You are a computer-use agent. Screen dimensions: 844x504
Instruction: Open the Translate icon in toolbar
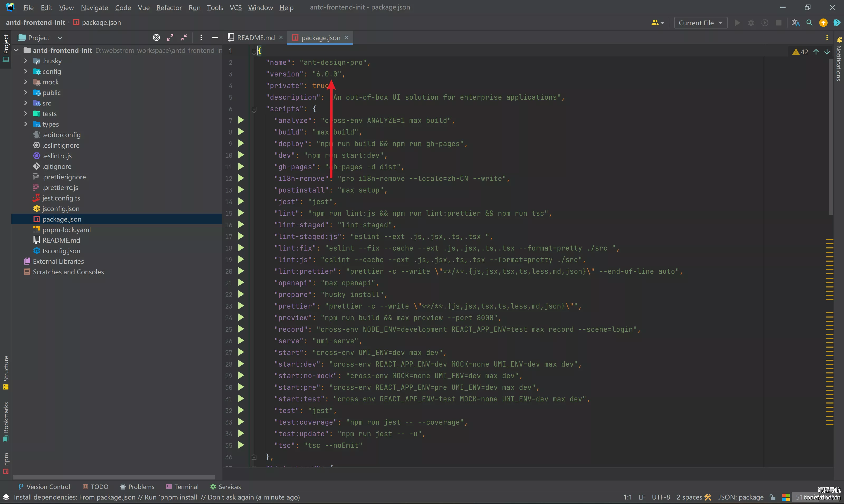tap(795, 23)
